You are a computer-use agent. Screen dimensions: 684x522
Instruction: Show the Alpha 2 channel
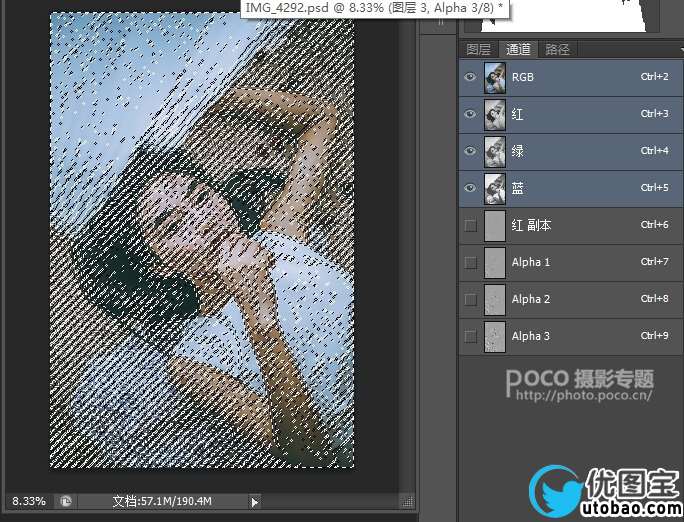[471, 299]
